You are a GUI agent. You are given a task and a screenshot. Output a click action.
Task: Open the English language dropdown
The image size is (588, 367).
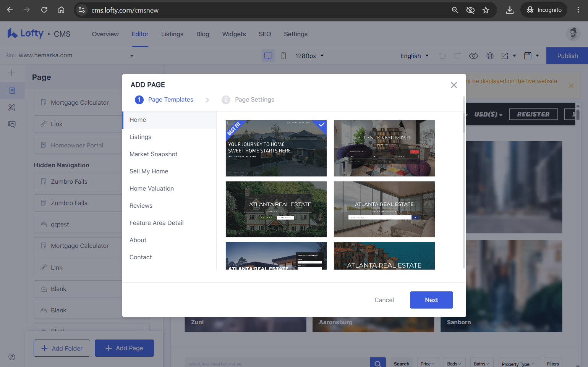click(415, 56)
